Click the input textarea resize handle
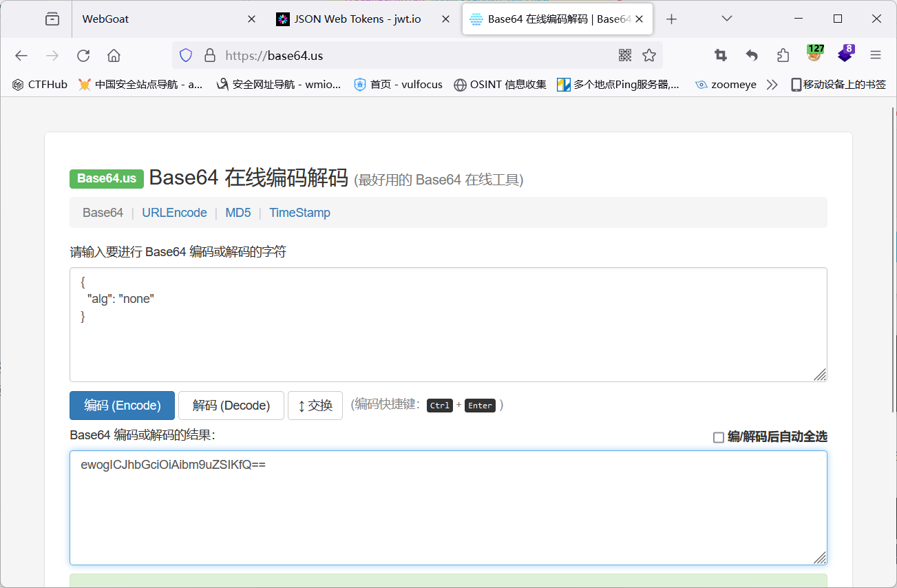The image size is (897, 588). 820,375
